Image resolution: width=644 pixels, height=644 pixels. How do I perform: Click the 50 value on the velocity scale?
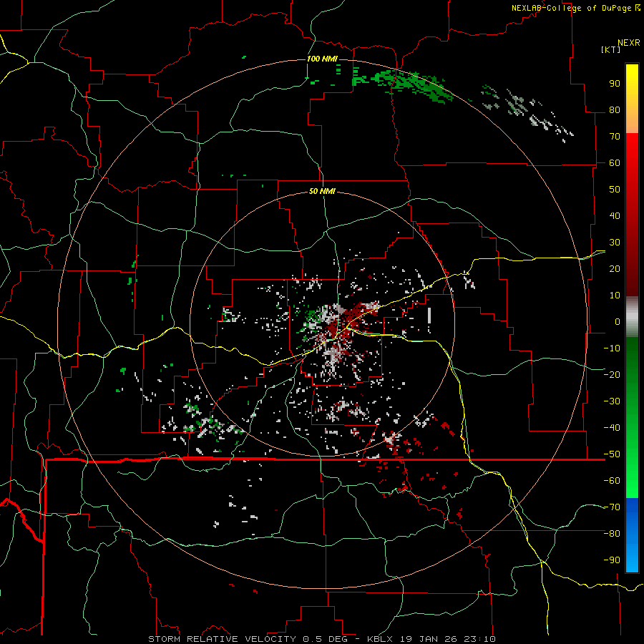615,190
